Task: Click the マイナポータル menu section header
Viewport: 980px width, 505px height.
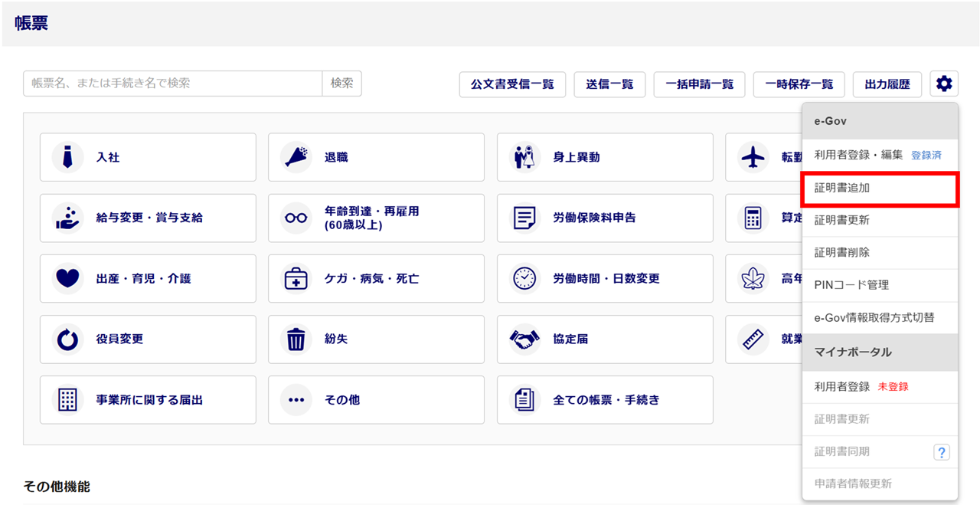Action: [880, 353]
